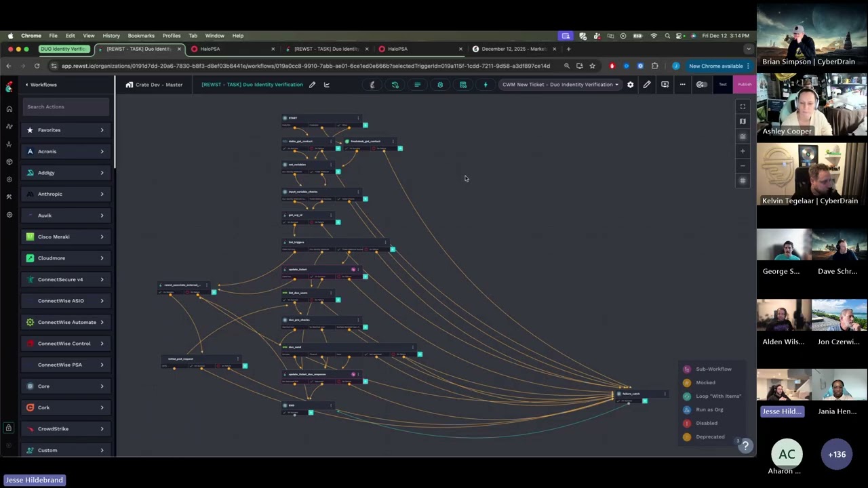The width and height of the screenshot is (868, 488).
Task: Click the browser address bar URL
Action: pyautogui.click(x=305, y=66)
